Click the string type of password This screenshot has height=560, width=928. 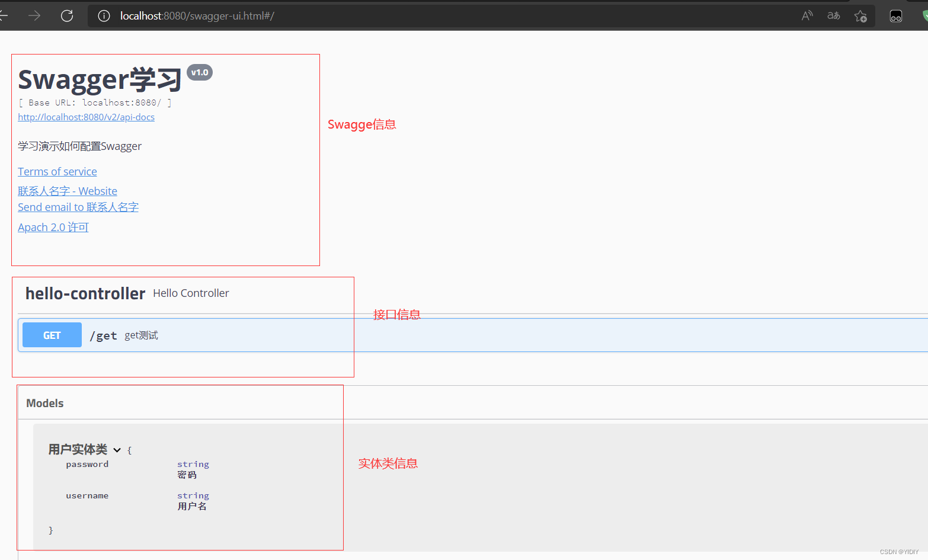193,464
